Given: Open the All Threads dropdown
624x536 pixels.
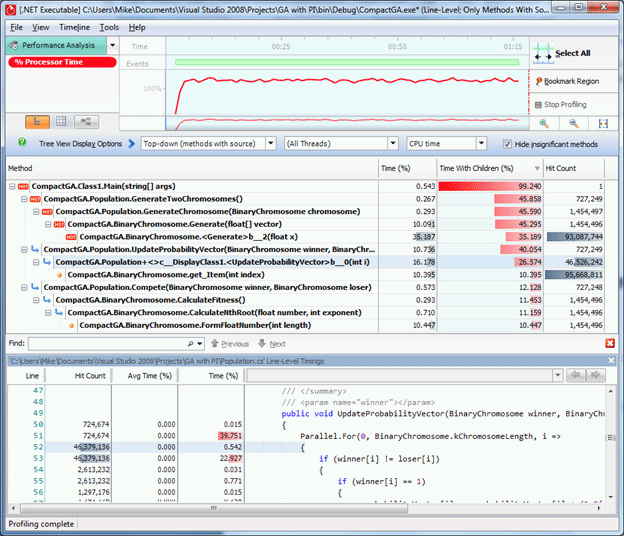Looking at the screenshot, I should (395, 144).
